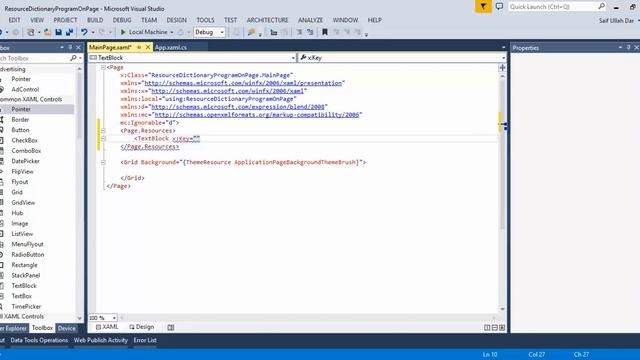Open the DEBUG menu

(122, 20)
